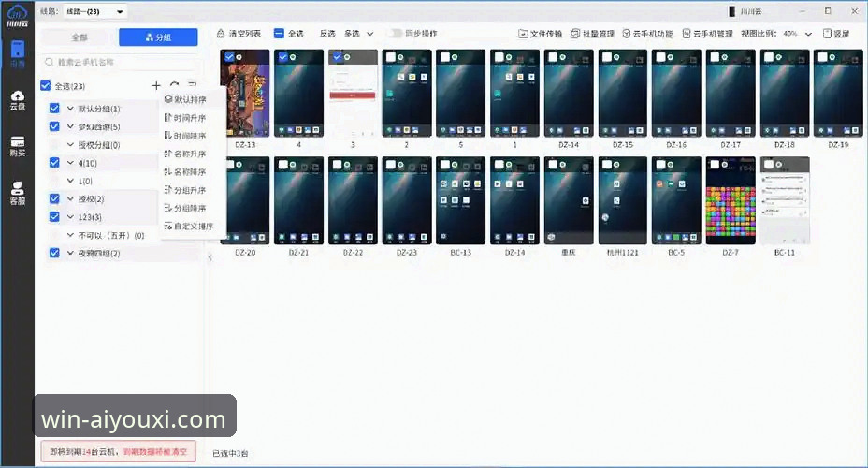Viewport: 868px width, 468px height.
Task: Open 客服 customer service in sidebar
Action: 17,193
